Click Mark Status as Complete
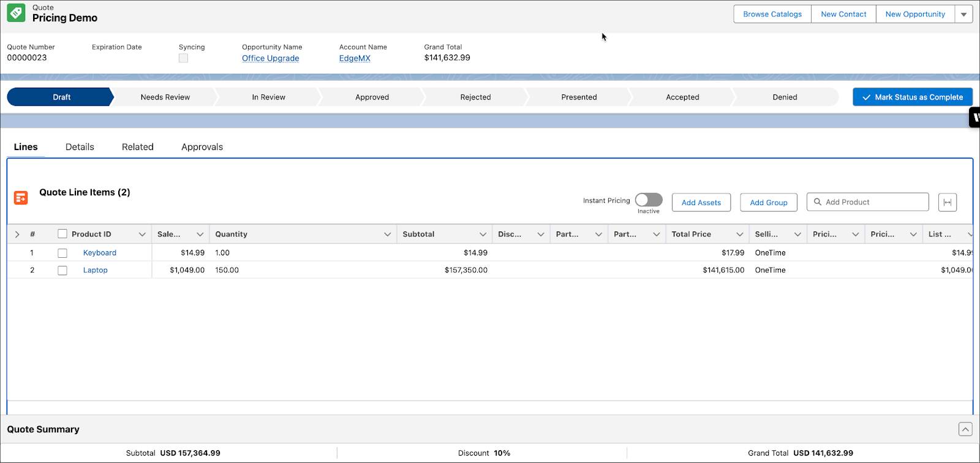This screenshot has height=463, width=980. [913, 97]
